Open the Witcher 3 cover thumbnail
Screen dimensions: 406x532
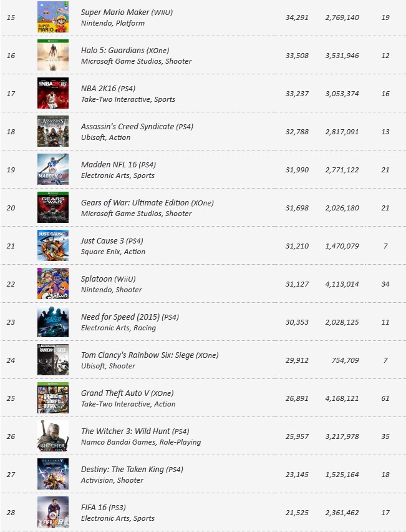53,436
